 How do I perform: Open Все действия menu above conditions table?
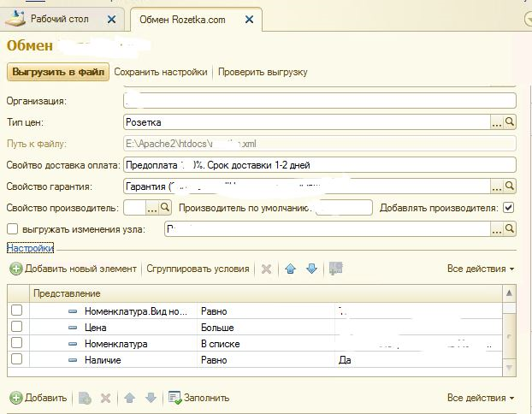pyautogui.click(x=481, y=269)
